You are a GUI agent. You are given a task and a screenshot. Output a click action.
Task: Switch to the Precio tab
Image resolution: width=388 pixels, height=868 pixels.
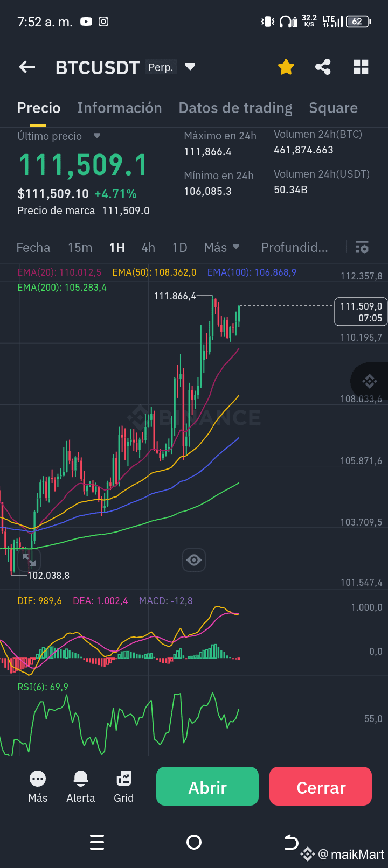point(39,108)
